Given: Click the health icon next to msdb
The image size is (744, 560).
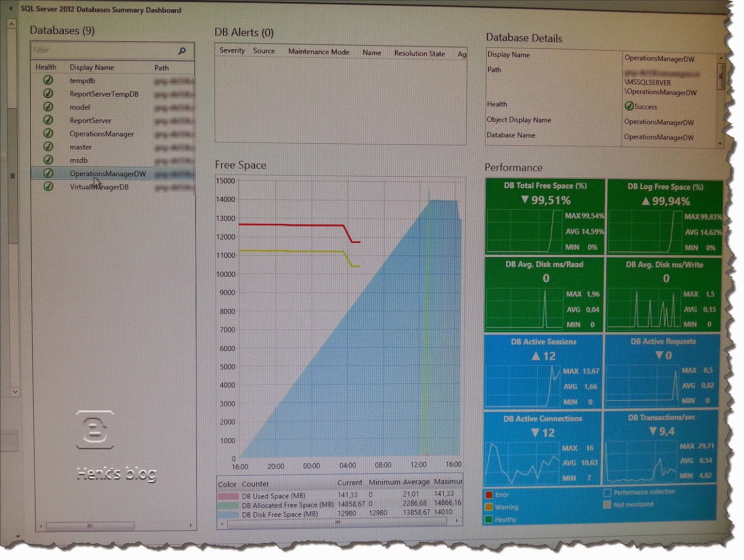Looking at the screenshot, I should tap(48, 160).
